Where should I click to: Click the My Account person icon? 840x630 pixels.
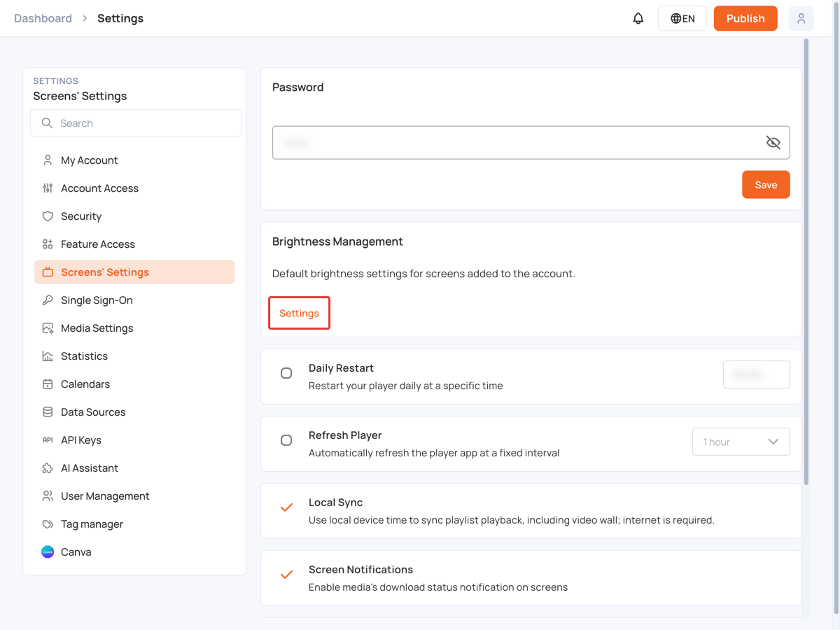click(48, 160)
